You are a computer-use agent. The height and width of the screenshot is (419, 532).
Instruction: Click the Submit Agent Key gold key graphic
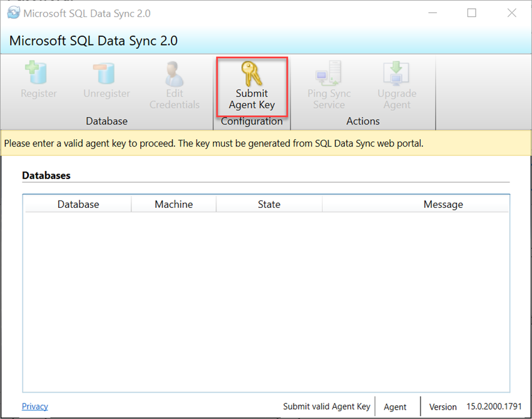(251, 73)
